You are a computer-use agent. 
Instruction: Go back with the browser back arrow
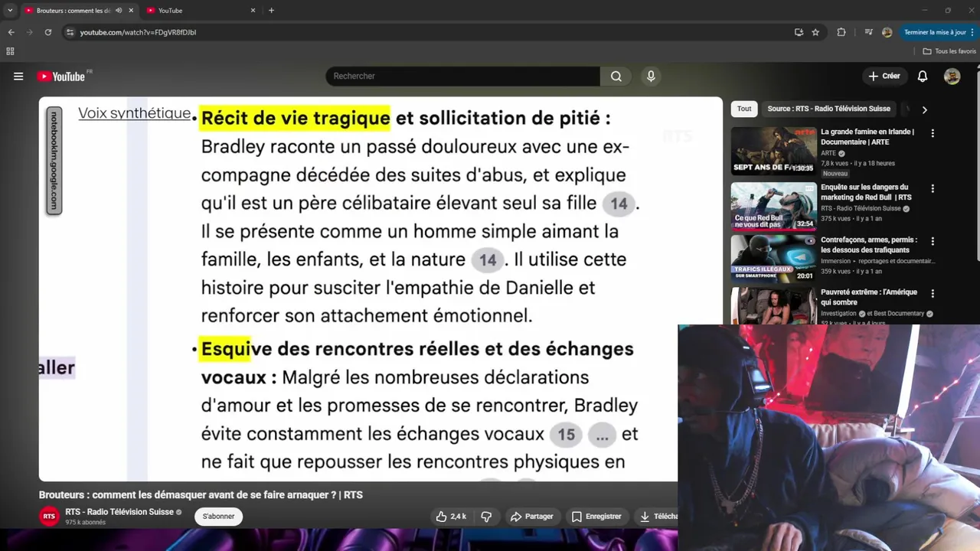tap(11, 32)
